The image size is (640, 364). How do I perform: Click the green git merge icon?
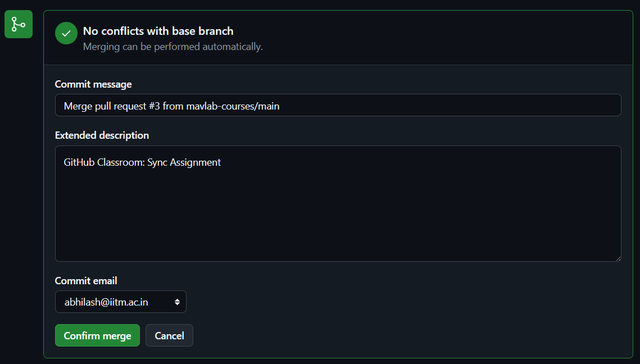pos(19,24)
